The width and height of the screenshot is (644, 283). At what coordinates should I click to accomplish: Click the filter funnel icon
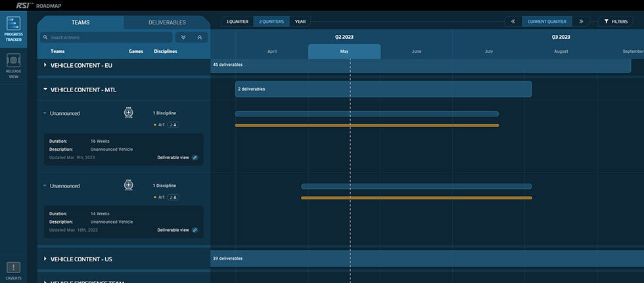606,21
